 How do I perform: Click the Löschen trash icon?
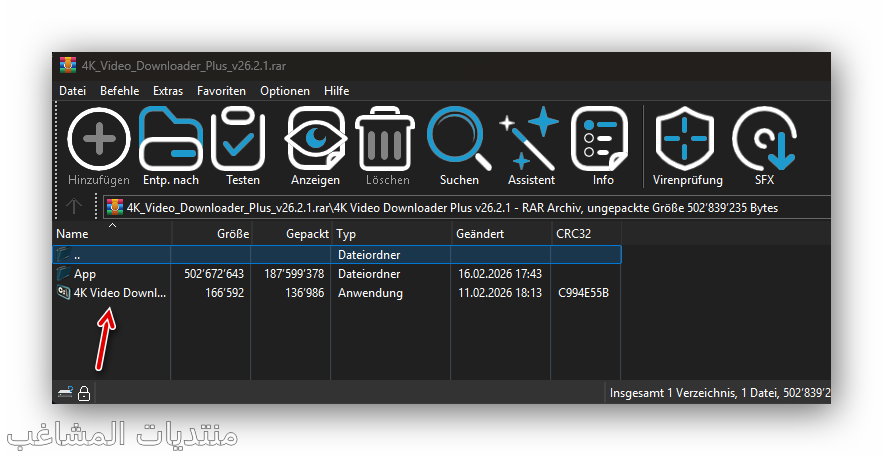385,138
